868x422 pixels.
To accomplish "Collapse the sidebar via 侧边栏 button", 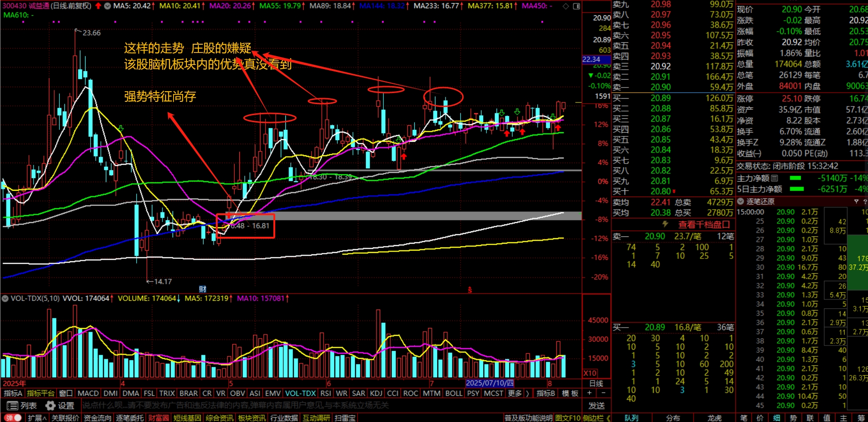I will 596,418.
